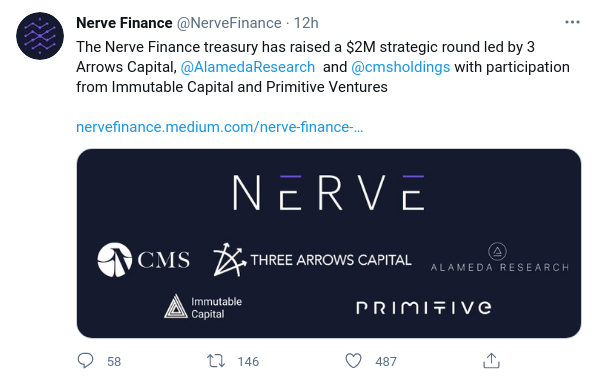The image size is (598, 382).
Task: Open the three-dot more options menu
Action: (572, 22)
